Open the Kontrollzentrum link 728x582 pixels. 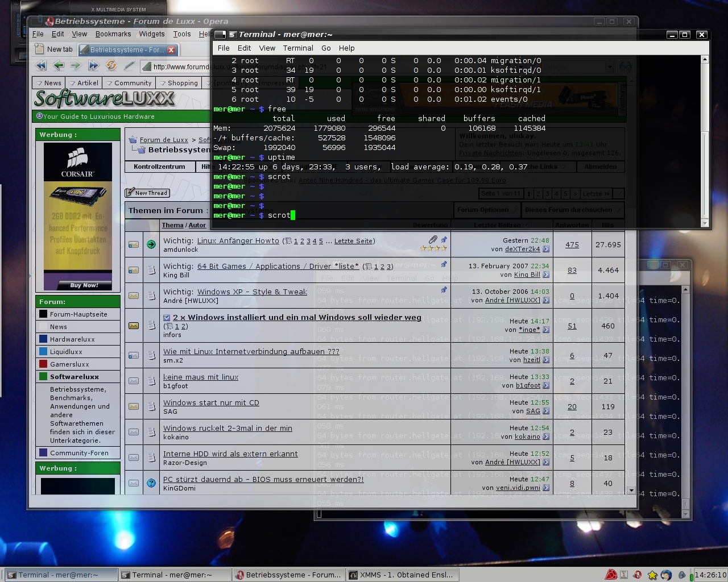159,167
